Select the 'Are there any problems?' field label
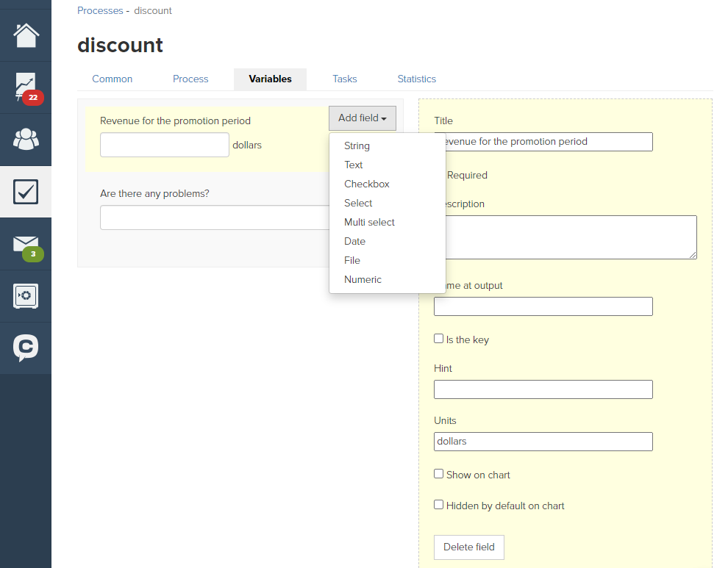This screenshot has width=728, height=568. click(154, 193)
